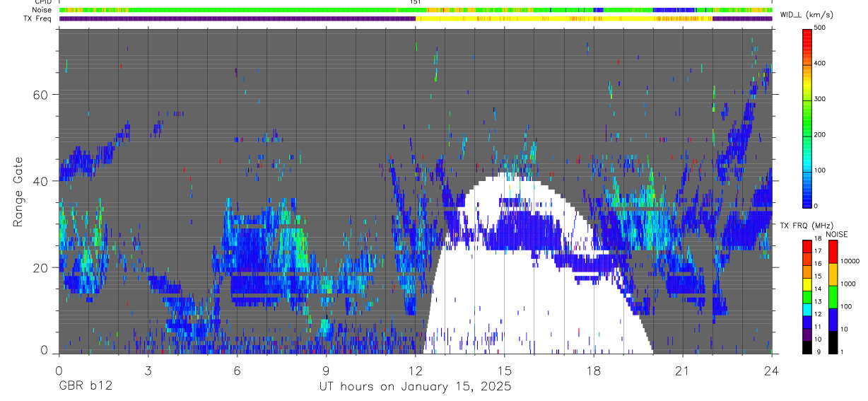Click the '500' tick on width color bar

821,28
